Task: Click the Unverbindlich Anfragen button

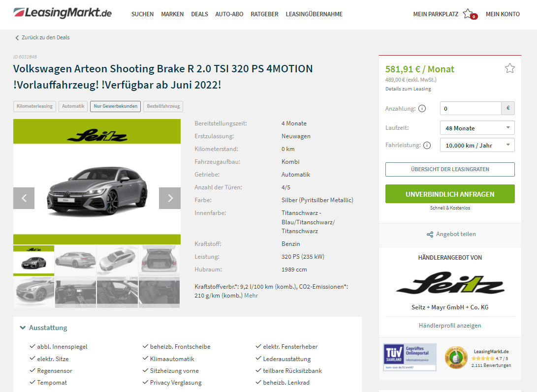Action: pos(450,194)
